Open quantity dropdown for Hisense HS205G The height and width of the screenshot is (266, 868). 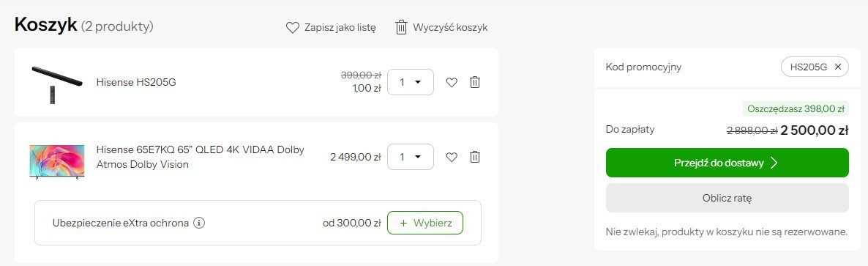410,82
